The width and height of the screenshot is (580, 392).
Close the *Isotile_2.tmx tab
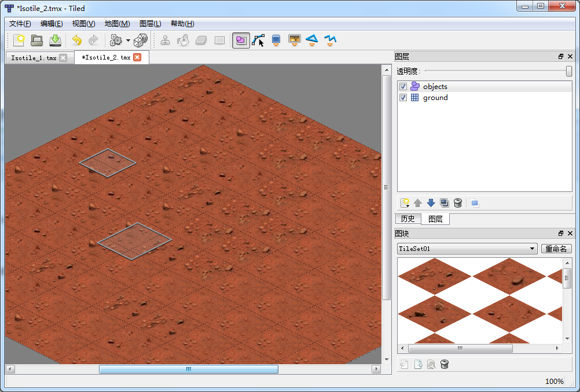pyautogui.click(x=137, y=57)
